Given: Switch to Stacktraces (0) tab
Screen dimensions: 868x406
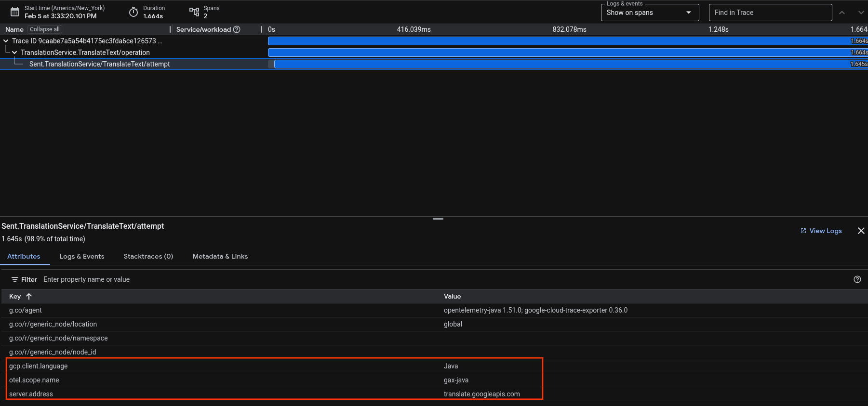Looking at the screenshot, I should pyautogui.click(x=148, y=256).
